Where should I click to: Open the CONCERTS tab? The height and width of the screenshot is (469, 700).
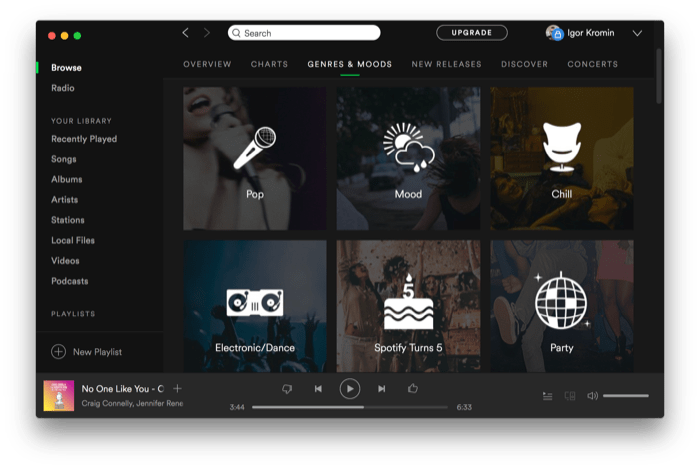point(592,64)
